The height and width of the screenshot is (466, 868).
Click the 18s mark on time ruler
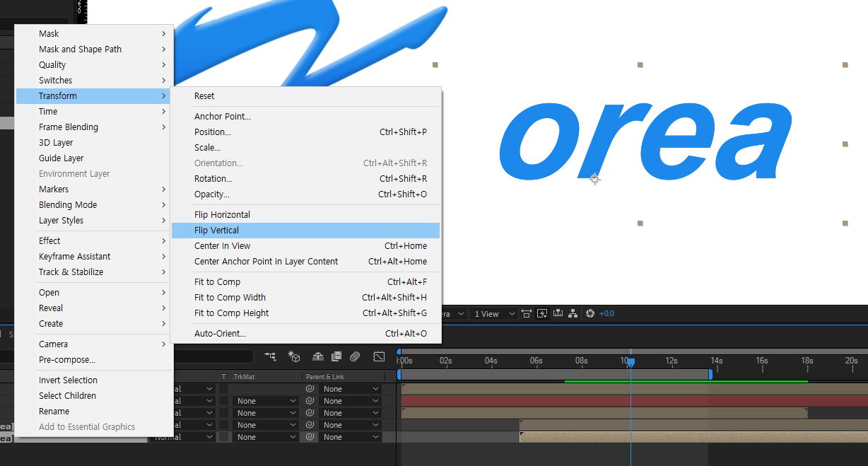coord(807,361)
